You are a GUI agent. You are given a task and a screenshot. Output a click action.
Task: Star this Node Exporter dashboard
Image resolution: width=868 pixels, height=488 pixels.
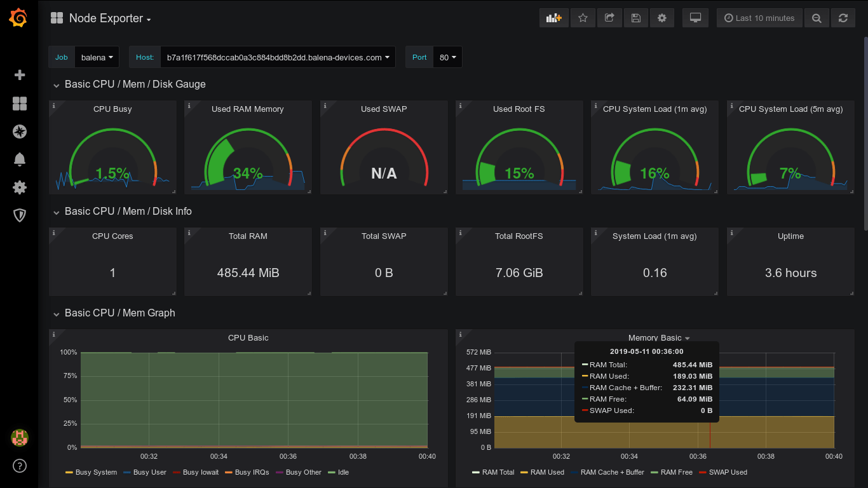[x=583, y=18]
